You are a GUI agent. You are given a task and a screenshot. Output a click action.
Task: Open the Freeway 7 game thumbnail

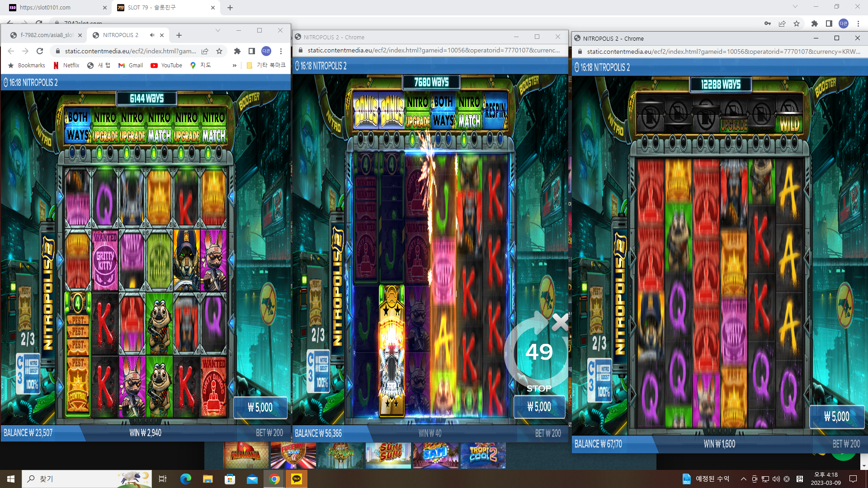[x=293, y=455]
